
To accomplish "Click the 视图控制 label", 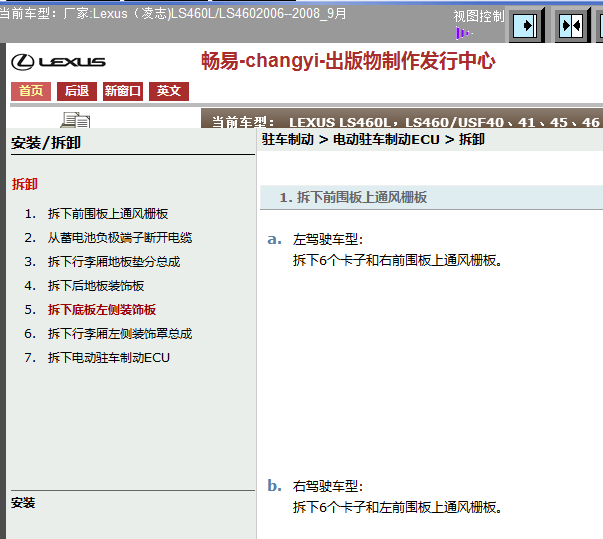I will [478, 16].
